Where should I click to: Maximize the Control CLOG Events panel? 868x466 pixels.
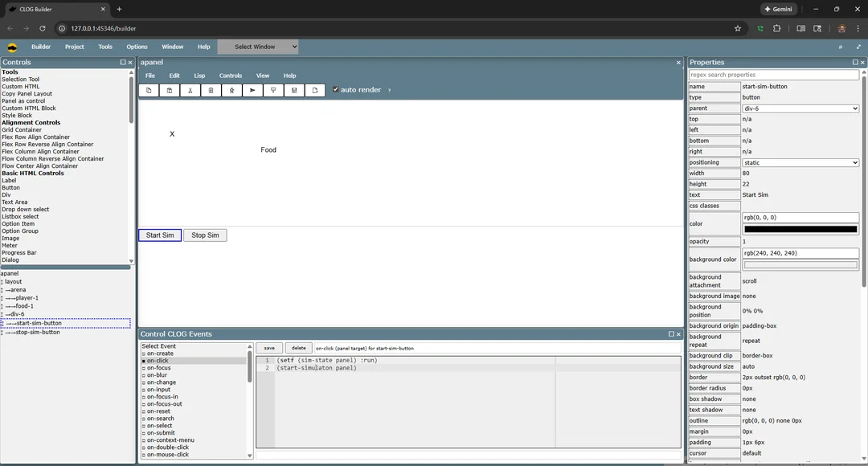(671, 334)
